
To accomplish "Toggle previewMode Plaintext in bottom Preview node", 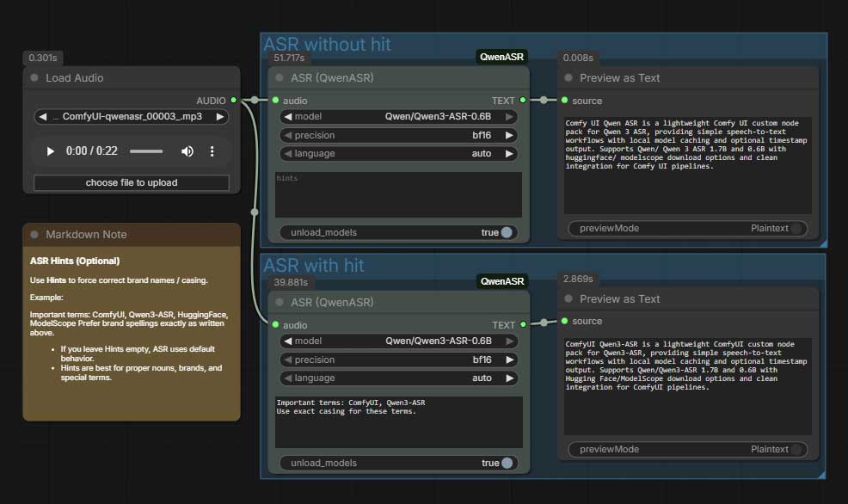I will (688, 449).
